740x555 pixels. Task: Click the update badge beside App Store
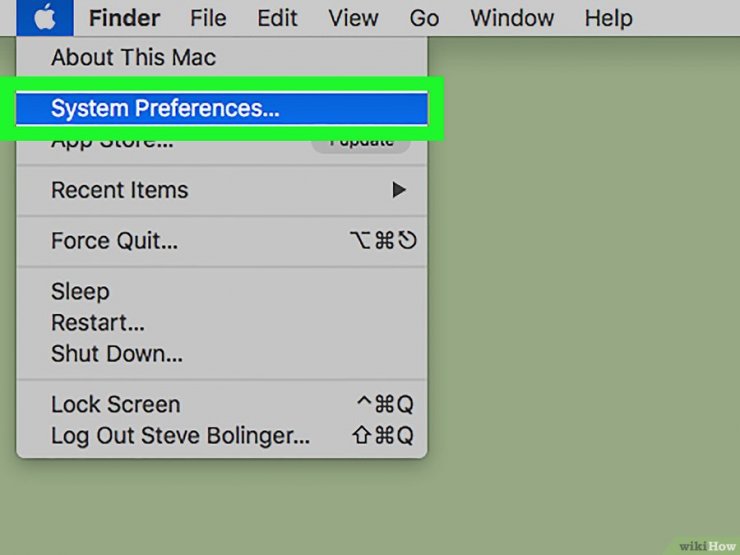pos(361,145)
